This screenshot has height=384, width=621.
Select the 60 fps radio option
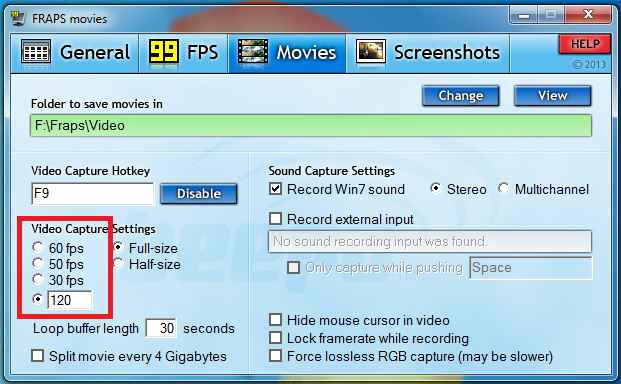coord(38,247)
